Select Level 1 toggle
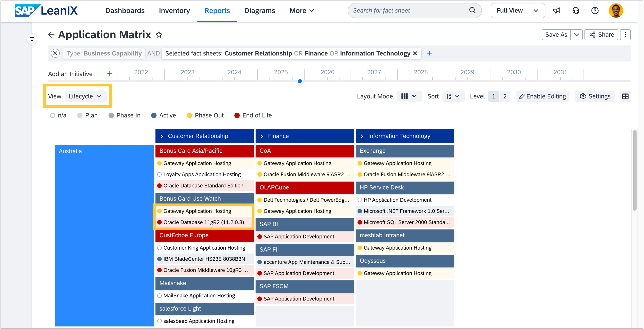644x329 pixels. [x=494, y=96]
